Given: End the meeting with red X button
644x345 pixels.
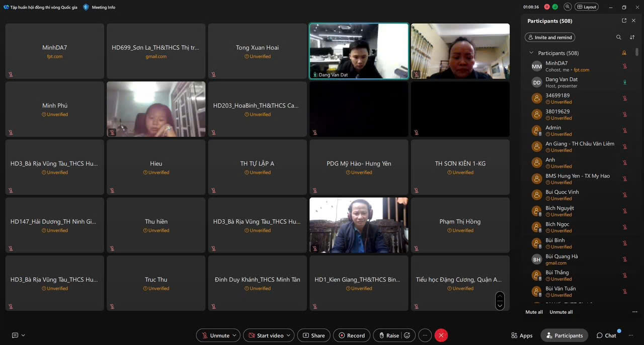Looking at the screenshot, I should [441, 335].
